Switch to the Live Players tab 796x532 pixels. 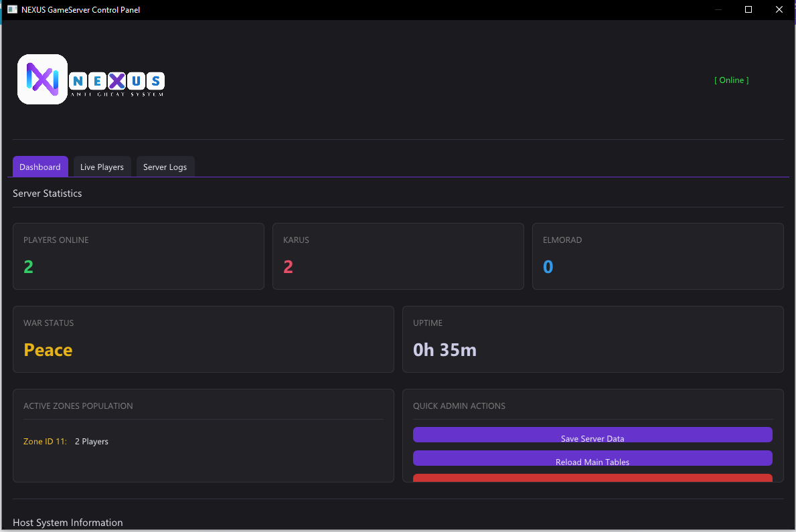102,167
